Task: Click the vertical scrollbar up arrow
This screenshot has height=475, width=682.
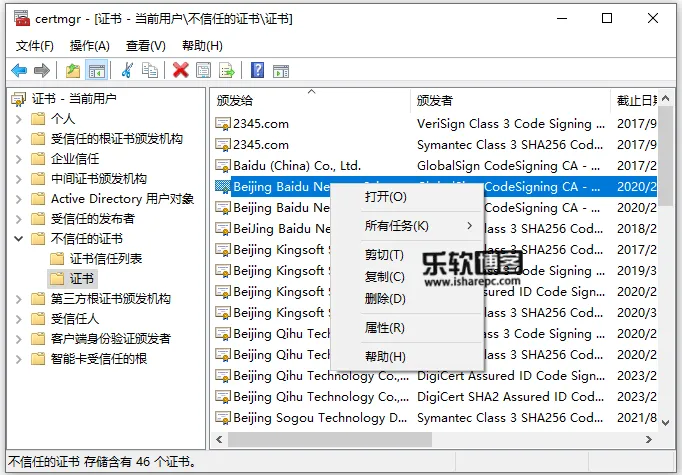Action: point(665,99)
